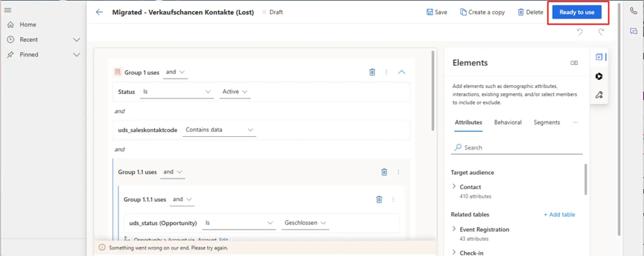This screenshot has height=256, width=644.
Task: Switch to the Behavioral tab
Action: pos(507,122)
